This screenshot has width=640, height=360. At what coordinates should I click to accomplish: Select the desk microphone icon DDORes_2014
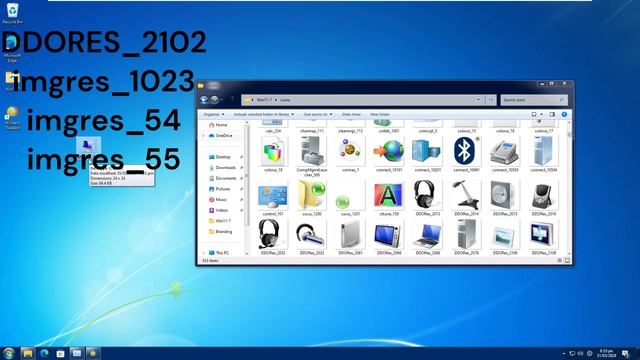coord(466,198)
